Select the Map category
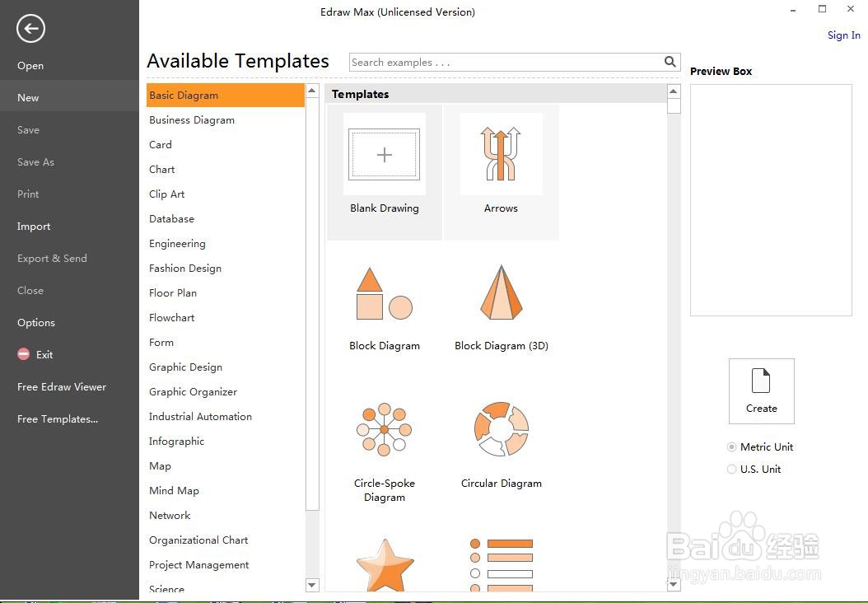Viewport: 868px width, 603px height. click(160, 466)
